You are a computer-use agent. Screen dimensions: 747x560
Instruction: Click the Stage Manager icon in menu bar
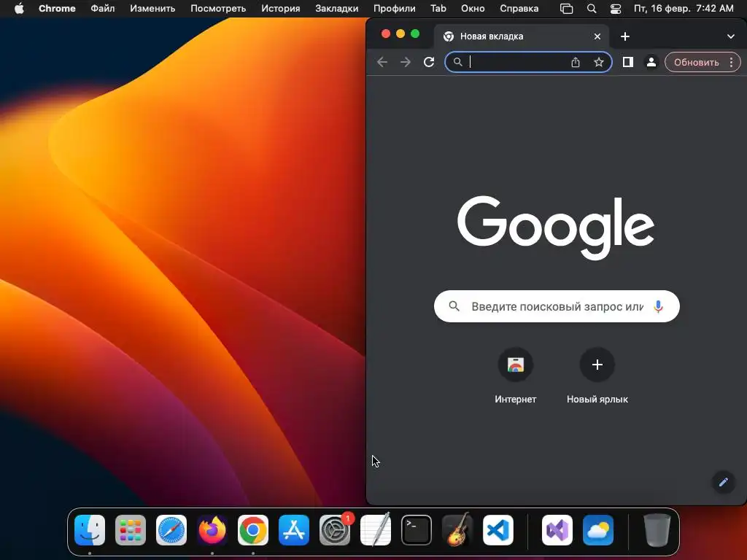[x=566, y=9]
